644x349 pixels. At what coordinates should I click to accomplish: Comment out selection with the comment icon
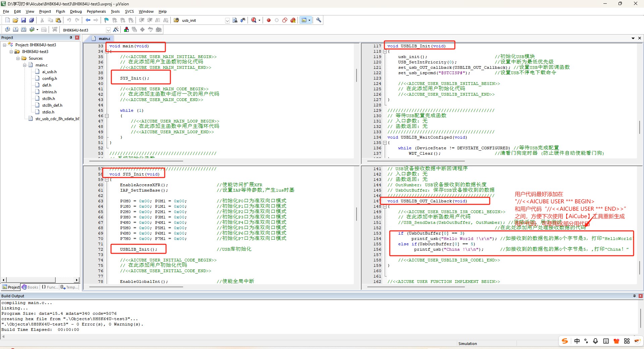(x=158, y=20)
